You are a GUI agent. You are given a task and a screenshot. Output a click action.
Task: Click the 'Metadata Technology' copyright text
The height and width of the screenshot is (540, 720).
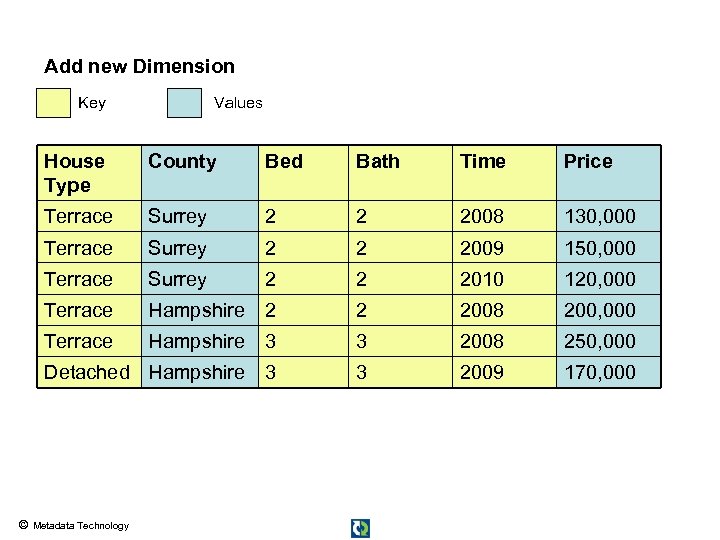[81, 526]
